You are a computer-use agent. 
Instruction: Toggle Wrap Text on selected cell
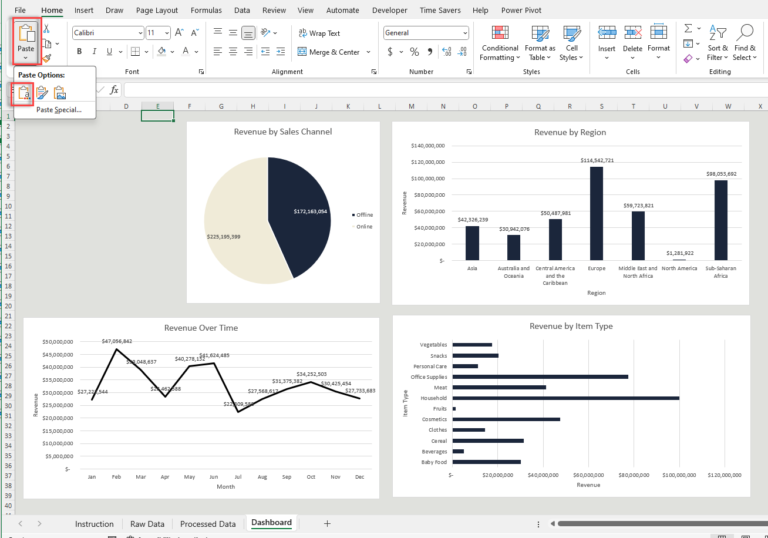click(319, 33)
